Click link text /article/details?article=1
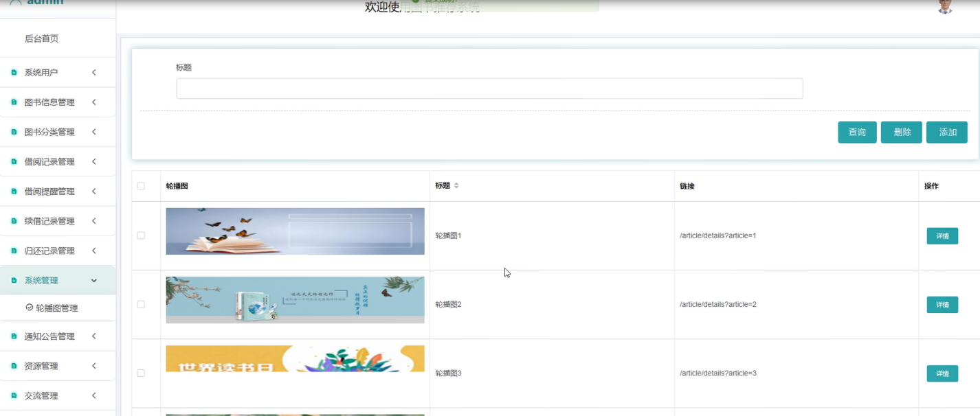The width and height of the screenshot is (980, 416). point(718,235)
